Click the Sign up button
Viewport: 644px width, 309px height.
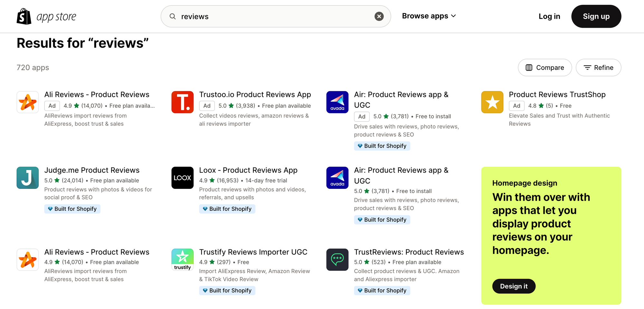point(596,16)
